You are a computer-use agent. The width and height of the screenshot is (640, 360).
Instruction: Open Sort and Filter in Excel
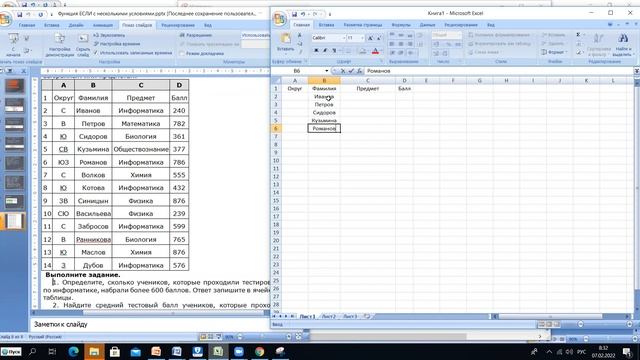598,45
